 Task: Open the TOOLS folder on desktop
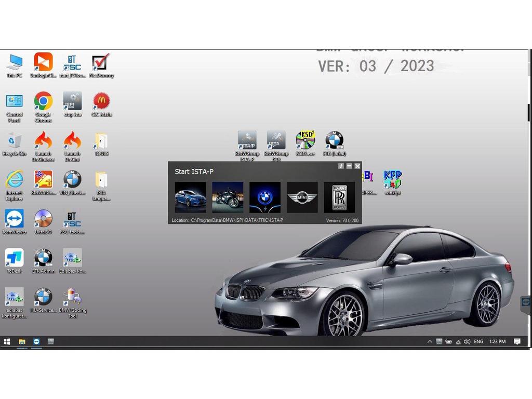101,141
